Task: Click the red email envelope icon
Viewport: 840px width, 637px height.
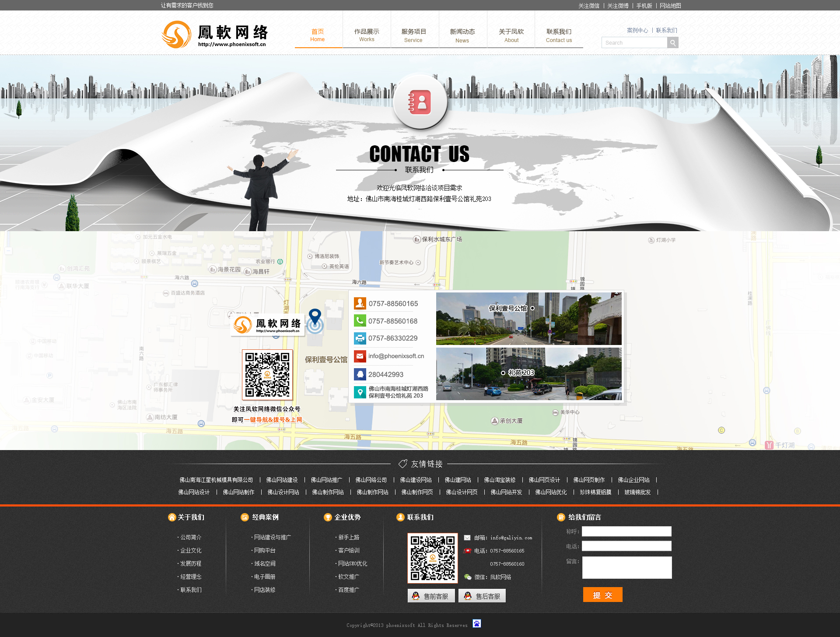Action: tap(360, 356)
